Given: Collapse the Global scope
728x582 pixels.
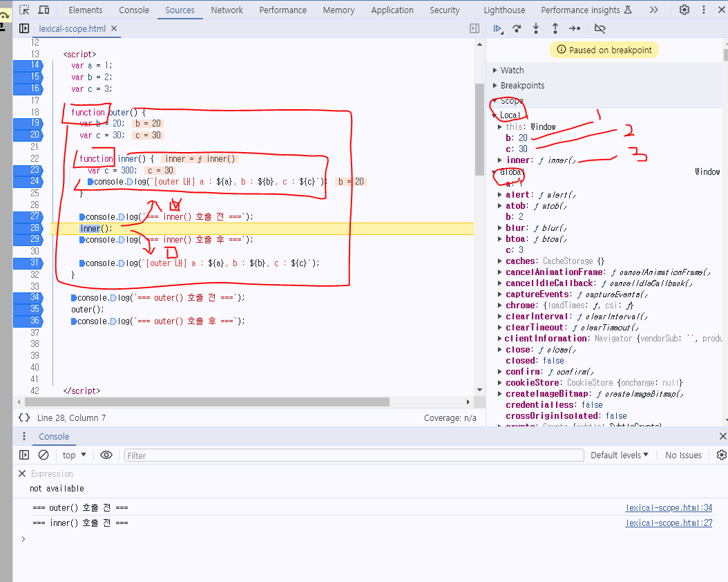Looking at the screenshot, I should coord(495,172).
